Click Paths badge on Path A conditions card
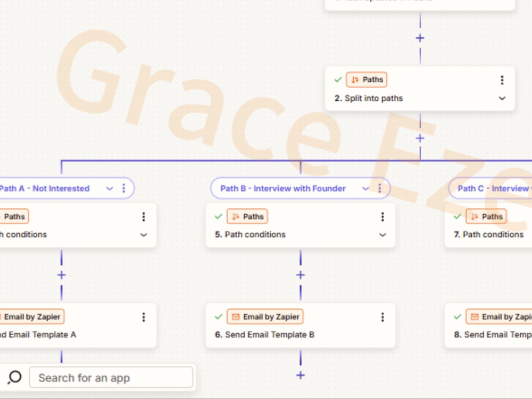This screenshot has height=399, width=532. pos(14,217)
